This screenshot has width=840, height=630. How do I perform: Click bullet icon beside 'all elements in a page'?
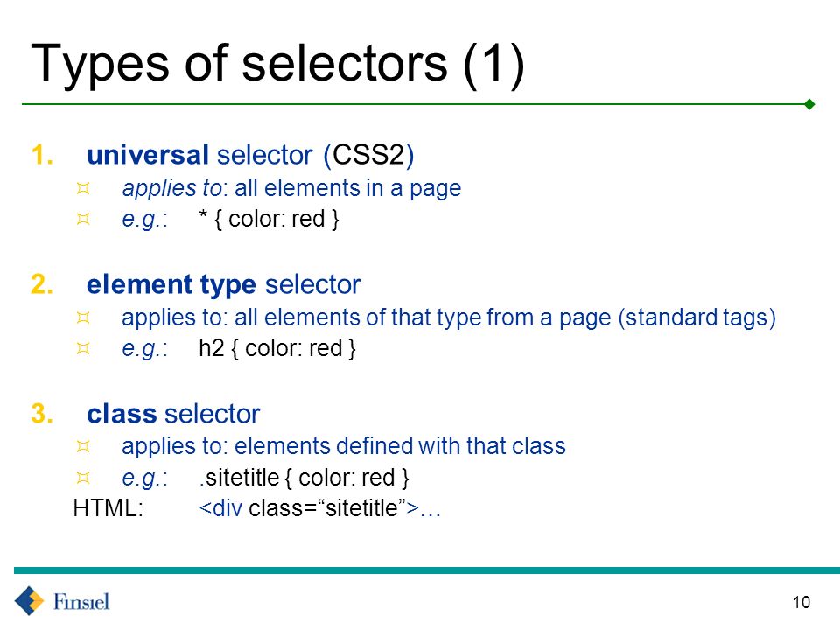tap(83, 188)
